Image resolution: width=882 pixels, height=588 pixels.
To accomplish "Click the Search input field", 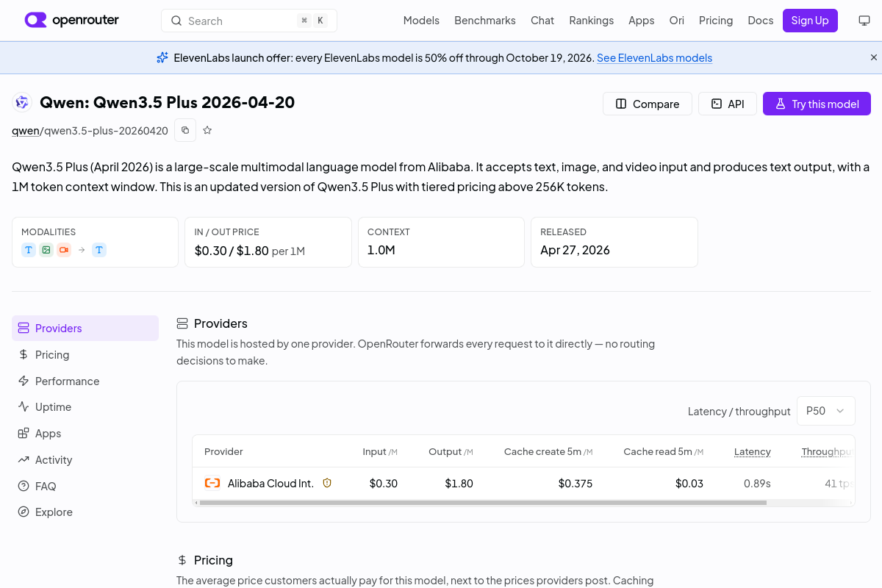I will point(249,21).
